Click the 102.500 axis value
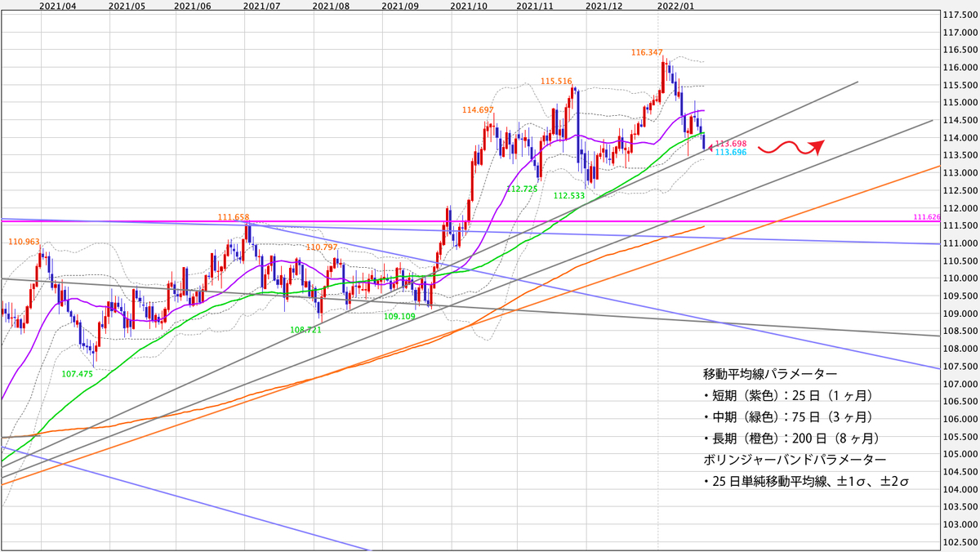This screenshot has height=552, width=980. [959, 542]
